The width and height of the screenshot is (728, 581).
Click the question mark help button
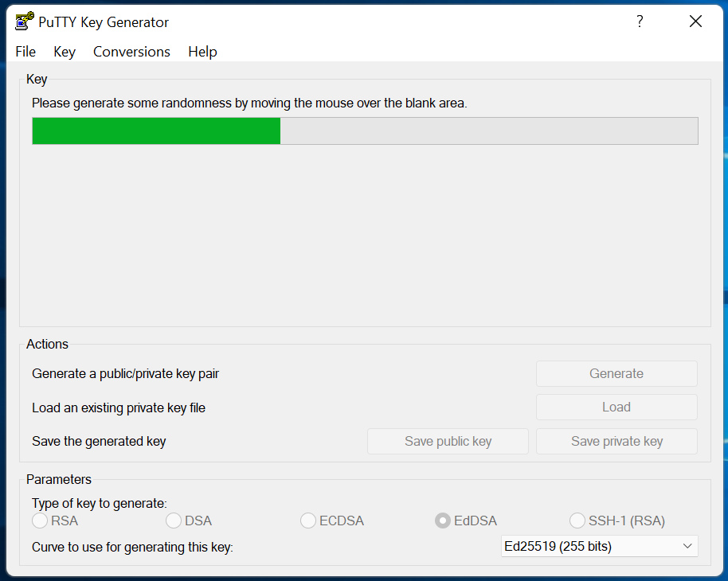[x=639, y=21]
